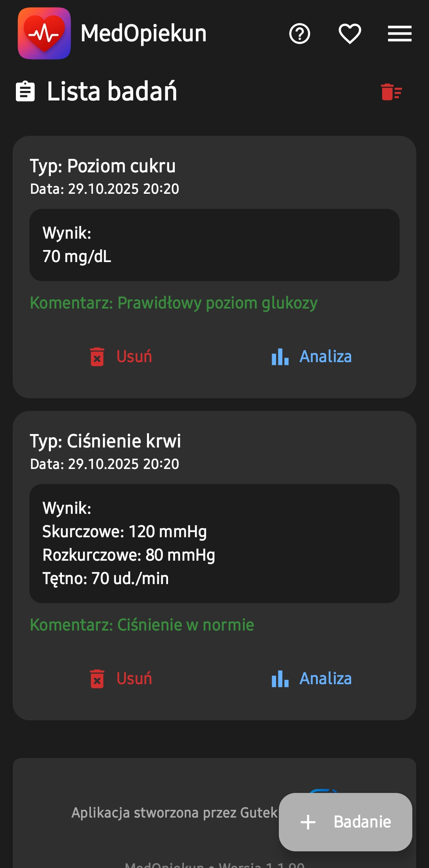Tap Aplikacja stworzona przez Gutek footer text
This screenshot has height=868, width=429.
tap(174, 813)
